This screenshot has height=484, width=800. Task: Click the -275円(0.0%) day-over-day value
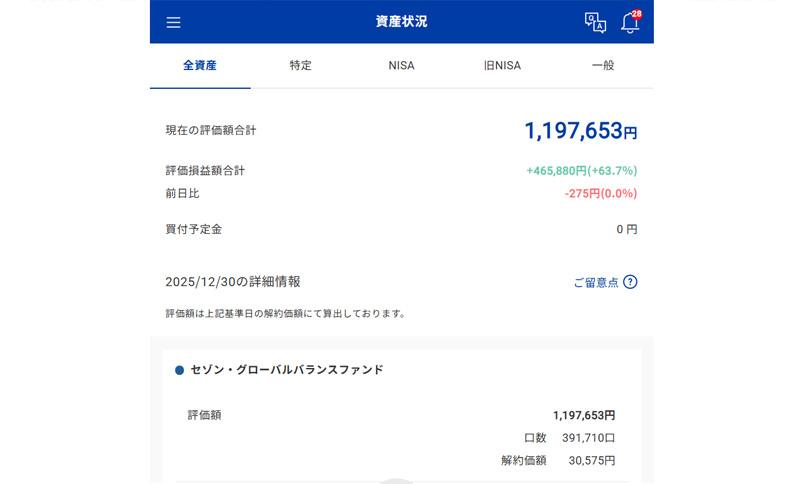(x=600, y=193)
